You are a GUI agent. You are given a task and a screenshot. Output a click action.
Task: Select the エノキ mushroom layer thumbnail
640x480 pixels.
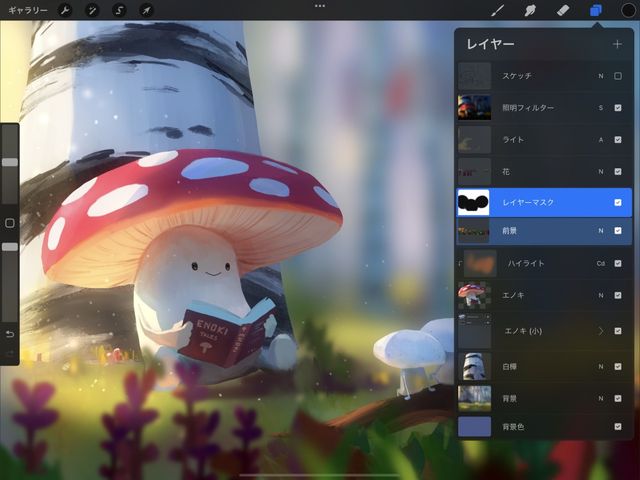click(x=474, y=295)
